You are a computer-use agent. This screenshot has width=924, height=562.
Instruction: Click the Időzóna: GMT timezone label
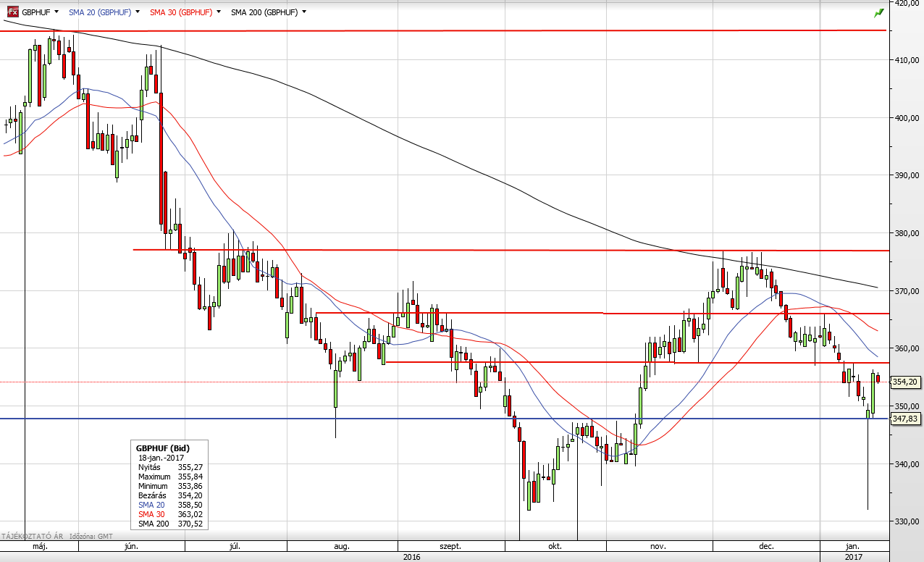92,536
